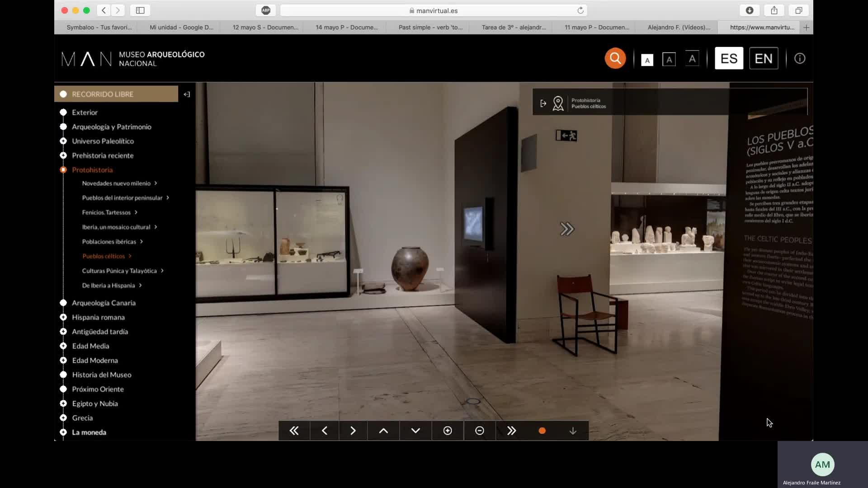Click the zoom out minus icon
The width and height of the screenshot is (868, 488).
pos(480,431)
